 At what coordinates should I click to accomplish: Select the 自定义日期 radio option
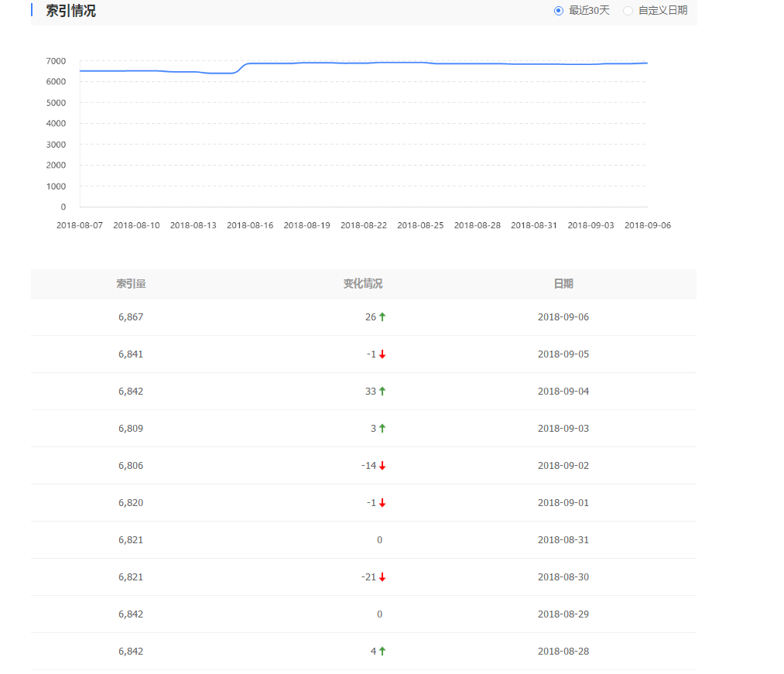coord(628,11)
